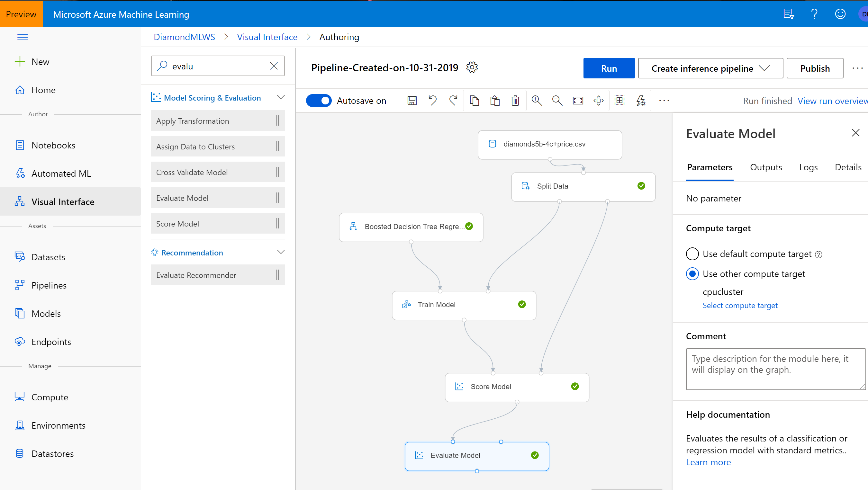
Task: Open the pipeline settings gear
Action: (x=472, y=67)
